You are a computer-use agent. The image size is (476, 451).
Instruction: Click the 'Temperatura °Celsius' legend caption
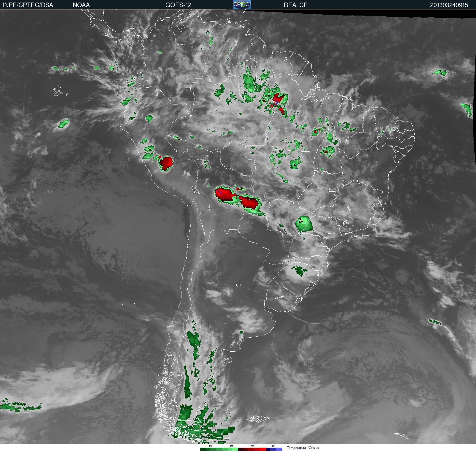click(x=303, y=448)
